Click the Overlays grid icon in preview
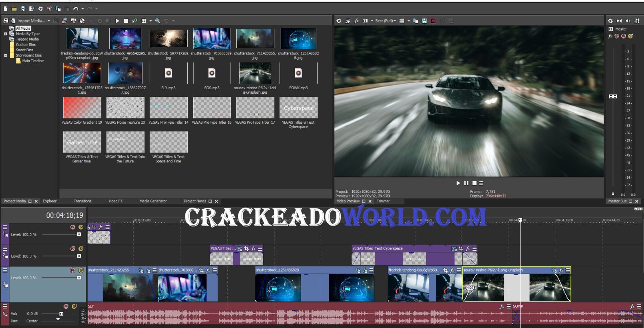 [402, 21]
